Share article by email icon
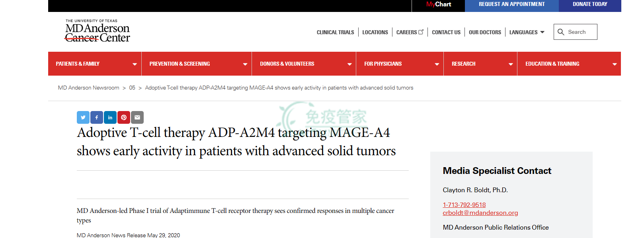Viewport: 644px width, 238px height. coord(137,117)
